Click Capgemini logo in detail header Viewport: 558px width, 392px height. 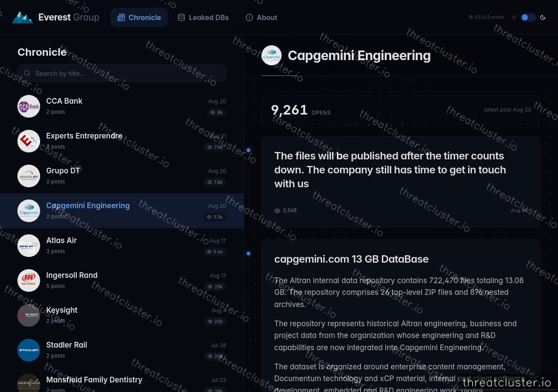272,55
